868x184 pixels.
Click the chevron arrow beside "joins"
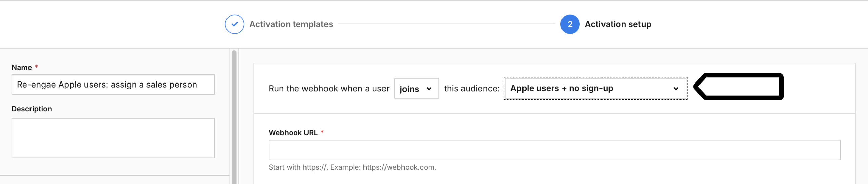429,89
